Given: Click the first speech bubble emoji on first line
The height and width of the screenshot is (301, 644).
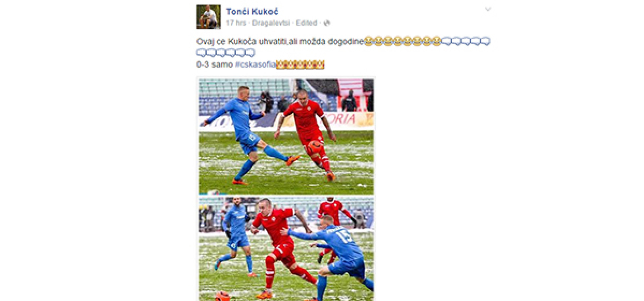Looking at the screenshot, I should coord(446,41).
